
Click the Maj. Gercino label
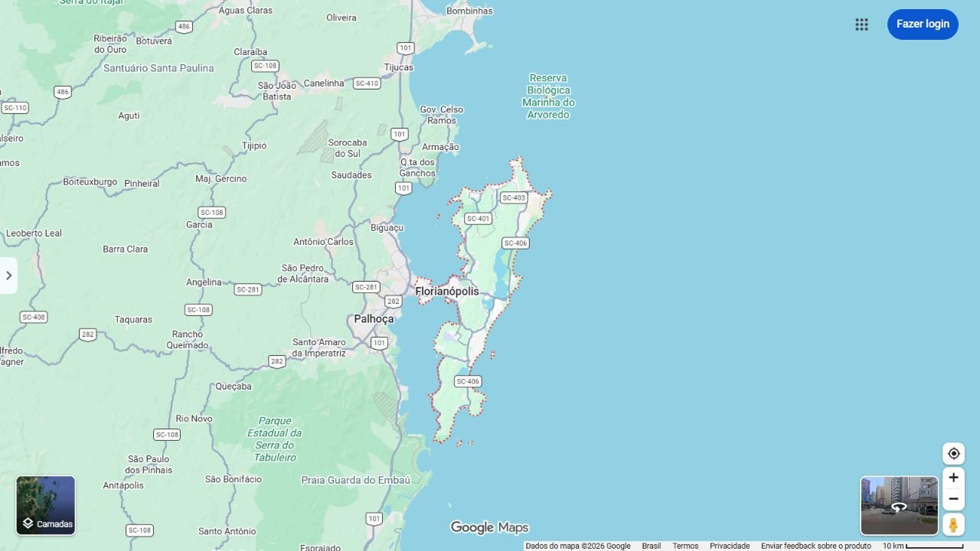coord(221,179)
